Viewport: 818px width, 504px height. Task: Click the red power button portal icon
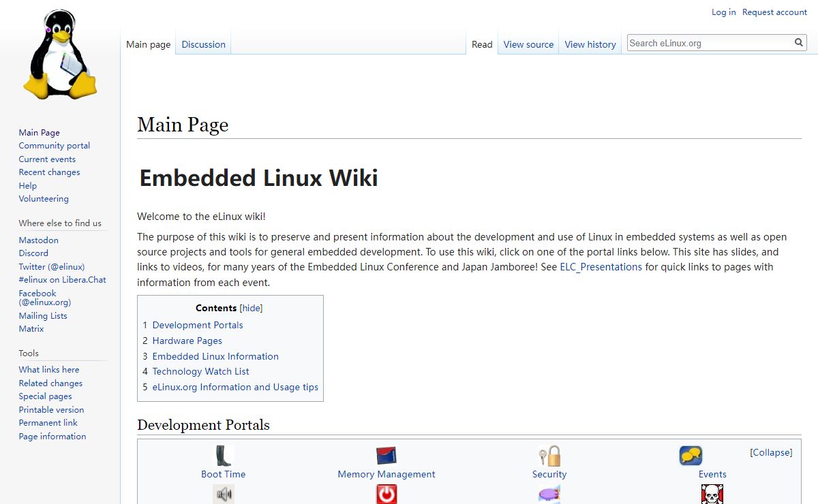tap(387, 494)
